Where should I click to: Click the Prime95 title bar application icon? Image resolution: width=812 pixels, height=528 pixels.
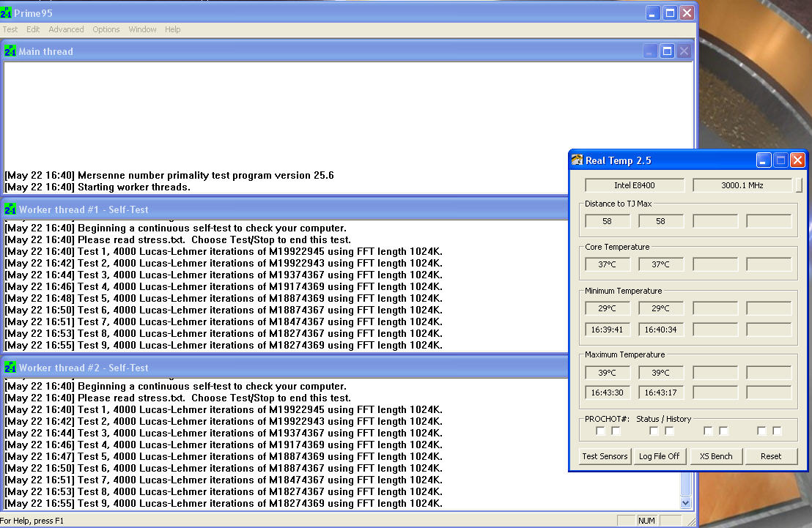pyautogui.click(x=6, y=12)
